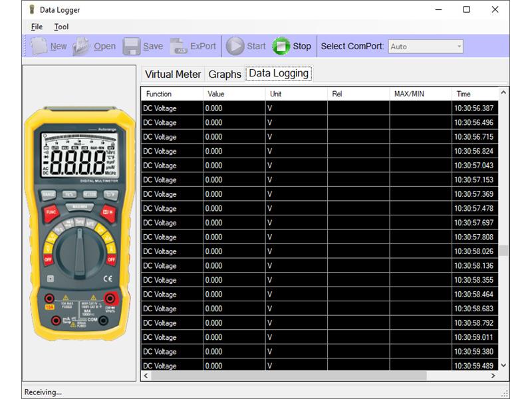Click the ExPort XLS icon

[178, 46]
